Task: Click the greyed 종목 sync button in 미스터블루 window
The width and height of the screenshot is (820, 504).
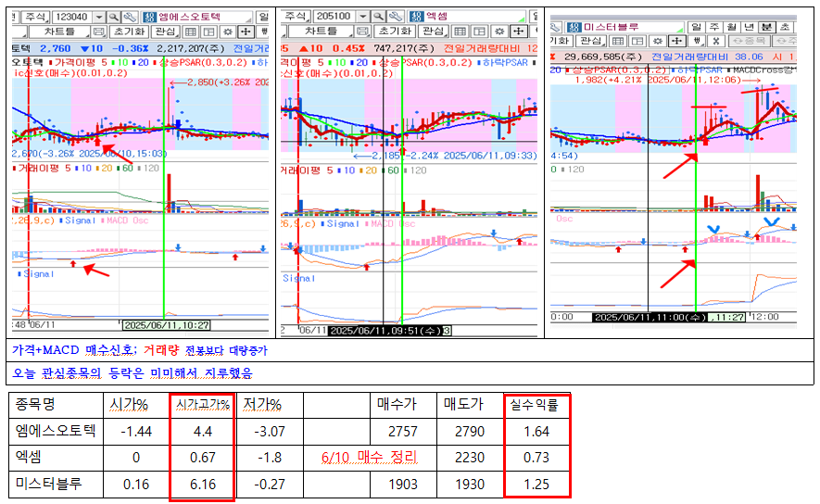Action: 748,41
